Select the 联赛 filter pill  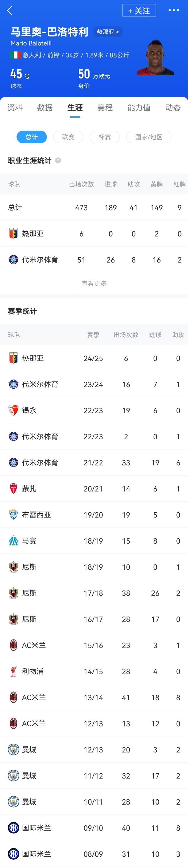[x=68, y=137]
